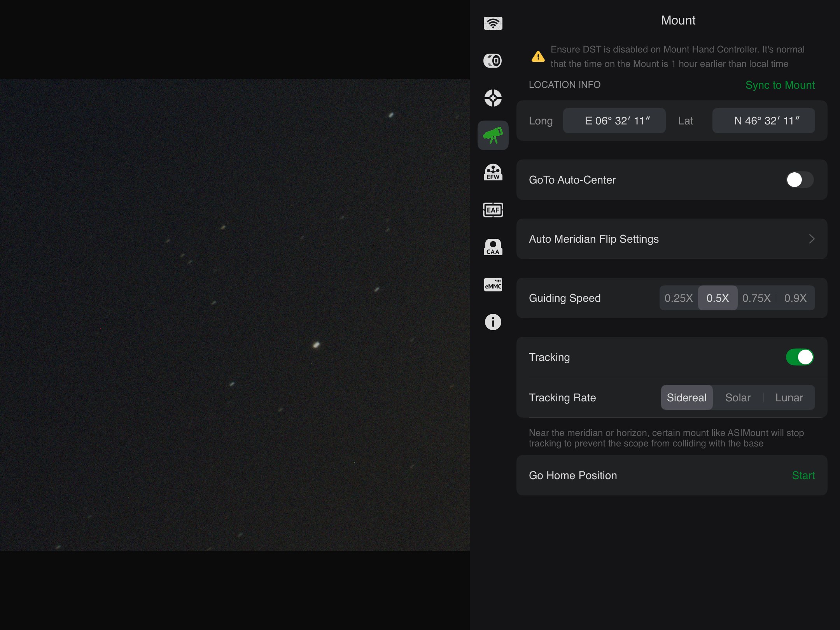Enable GoTo Auto-Center switch
Image resolution: width=840 pixels, height=630 pixels.
point(799,180)
